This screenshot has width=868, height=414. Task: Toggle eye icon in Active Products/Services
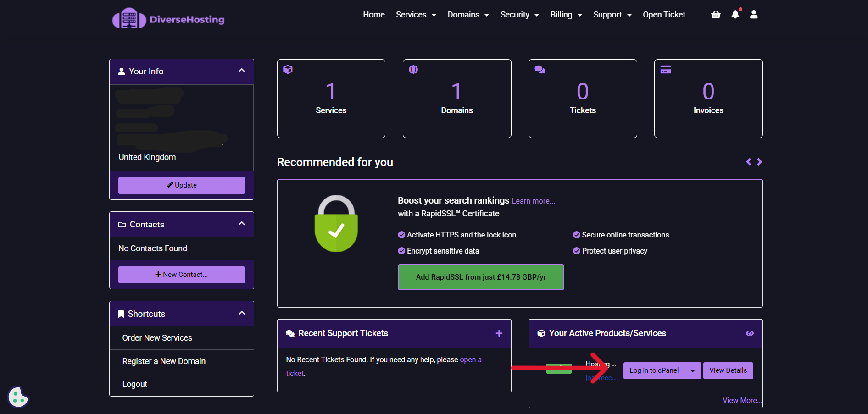pos(750,333)
